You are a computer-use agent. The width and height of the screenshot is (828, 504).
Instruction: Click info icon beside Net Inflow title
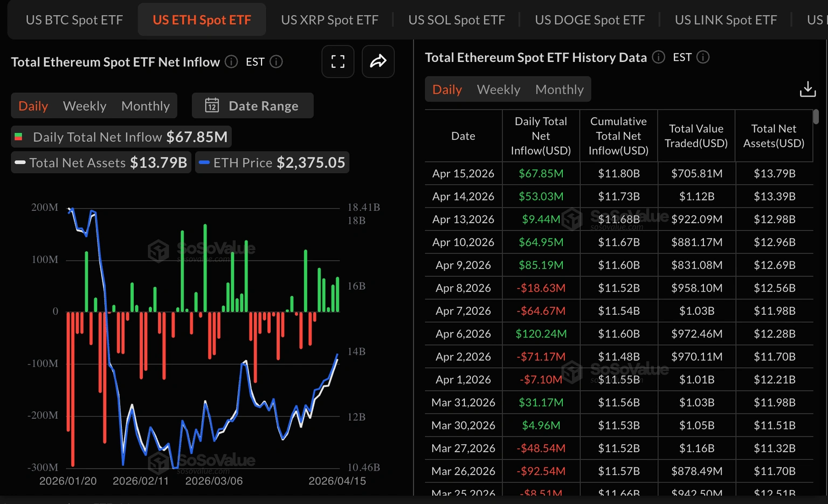coord(231,62)
